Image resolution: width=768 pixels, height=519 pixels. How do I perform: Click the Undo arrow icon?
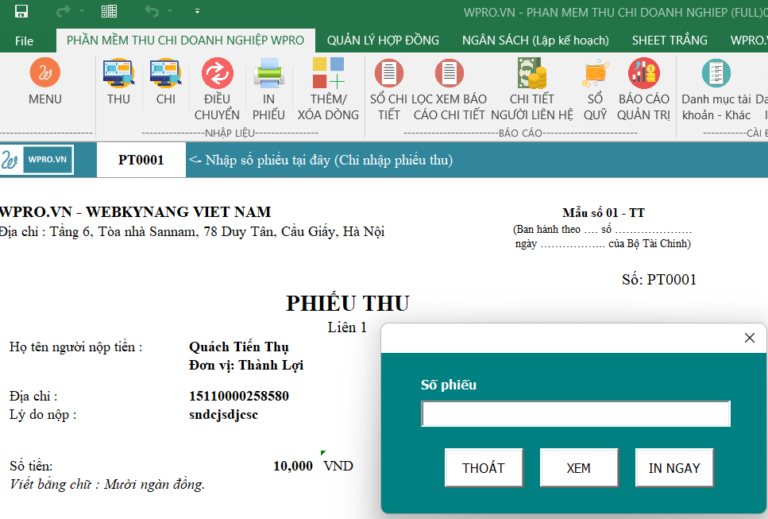(x=152, y=11)
